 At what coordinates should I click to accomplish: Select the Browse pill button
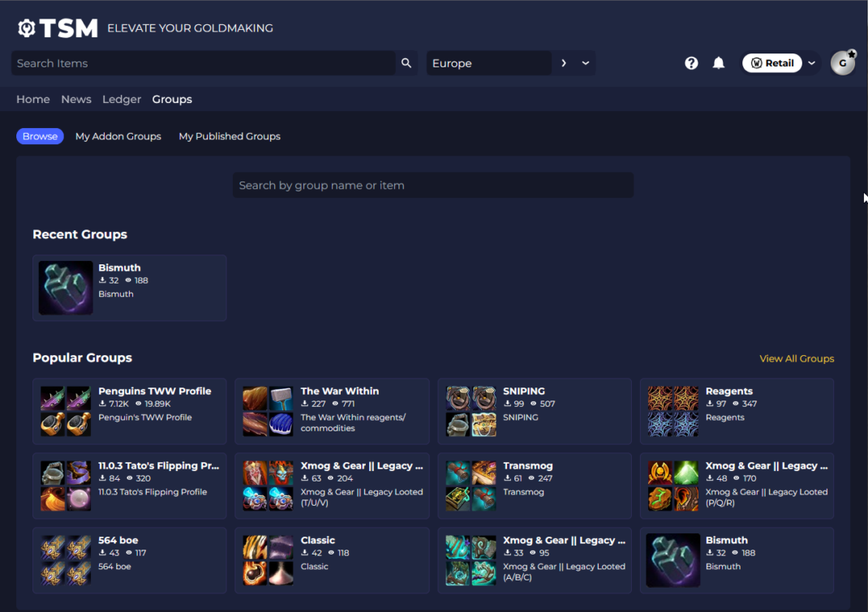pyautogui.click(x=40, y=136)
